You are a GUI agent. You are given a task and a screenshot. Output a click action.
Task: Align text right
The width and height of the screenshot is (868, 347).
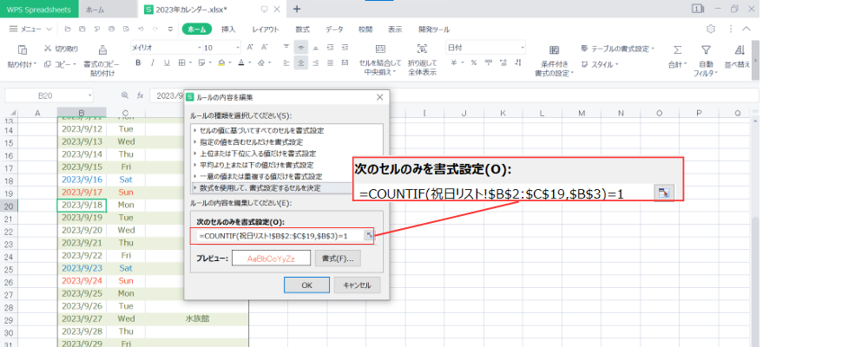[x=316, y=63]
